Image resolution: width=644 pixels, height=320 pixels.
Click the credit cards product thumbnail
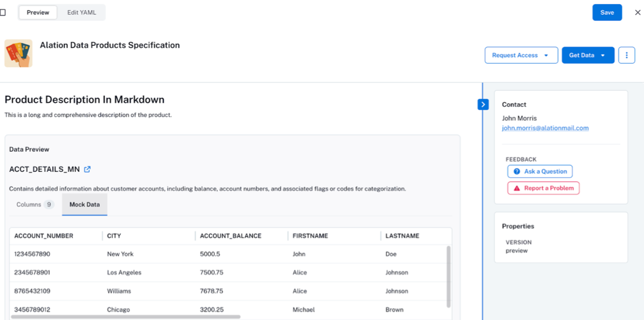pos(18,53)
